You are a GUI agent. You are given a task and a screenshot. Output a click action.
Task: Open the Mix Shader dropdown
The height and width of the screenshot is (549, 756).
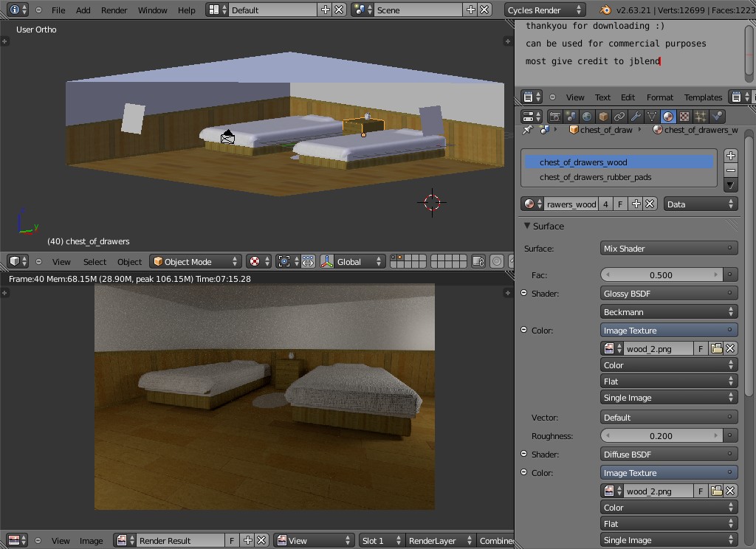point(668,248)
